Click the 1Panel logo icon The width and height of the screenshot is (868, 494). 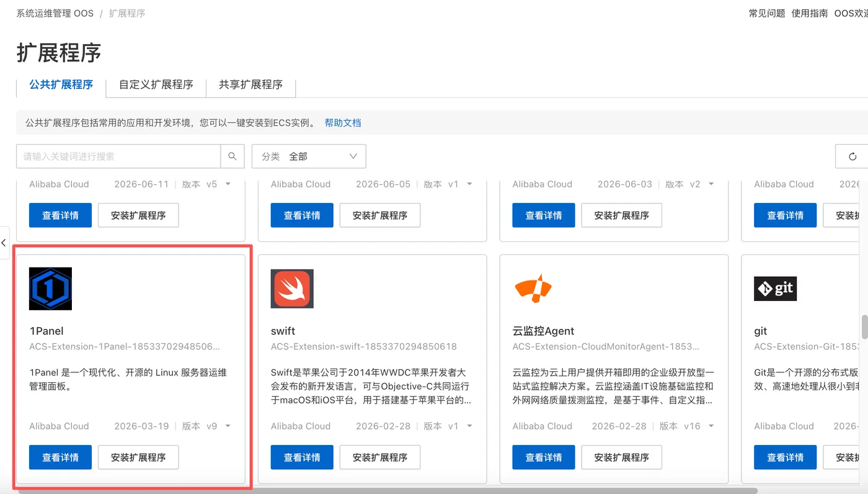(50, 289)
